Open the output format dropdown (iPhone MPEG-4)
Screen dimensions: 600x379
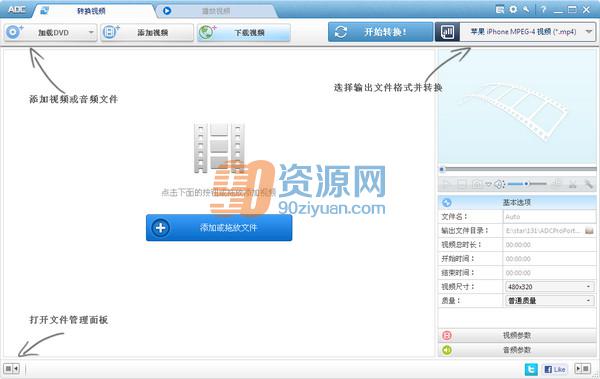pos(527,32)
